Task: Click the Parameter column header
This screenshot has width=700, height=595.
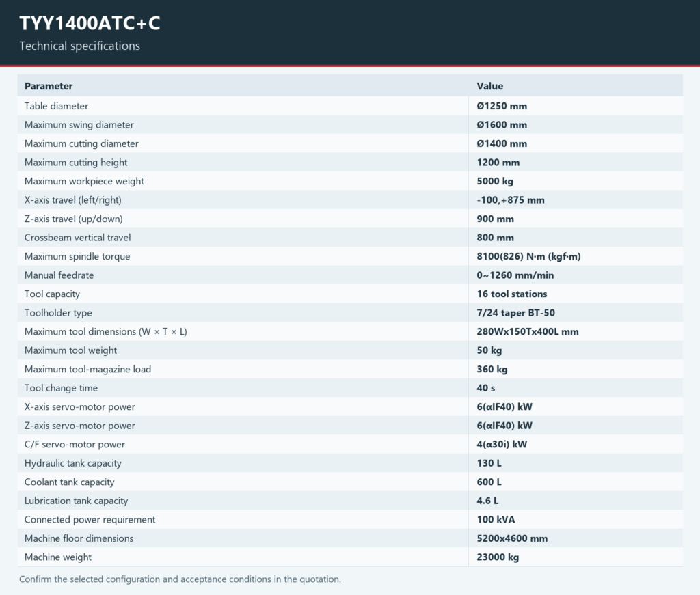Action: pos(49,86)
